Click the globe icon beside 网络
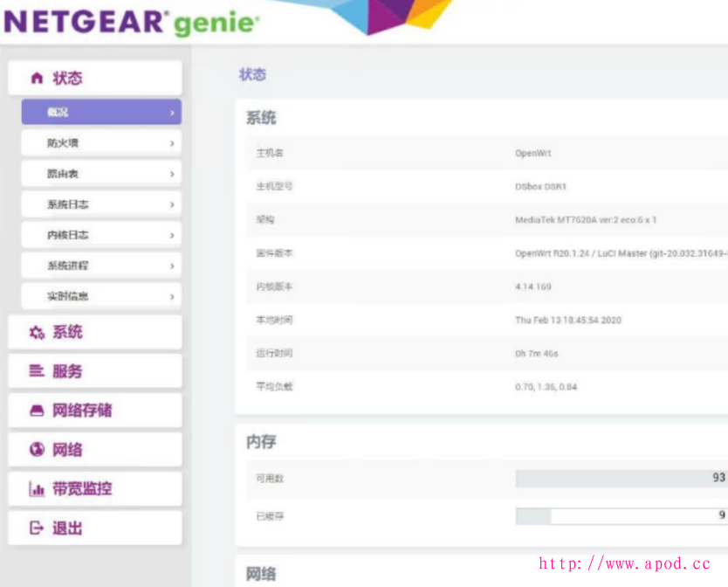Image resolution: width=728 pixels, height=587 pixels. [x=36, y=450]
